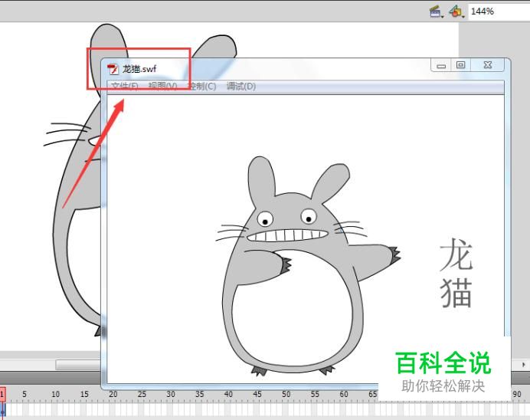Minimize the 龙猫.swf window
The width and height of the screenshot is (530, 420).
440,65
